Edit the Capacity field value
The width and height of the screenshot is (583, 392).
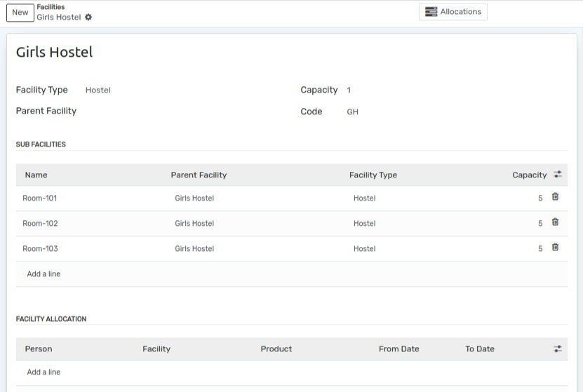449,90
